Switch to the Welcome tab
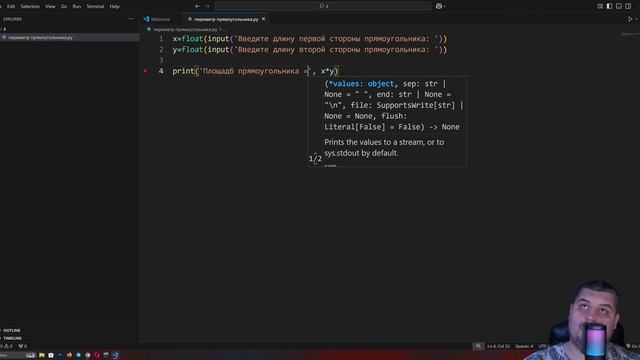This screenshot has height=360, width=640. [x=157, y=19]
